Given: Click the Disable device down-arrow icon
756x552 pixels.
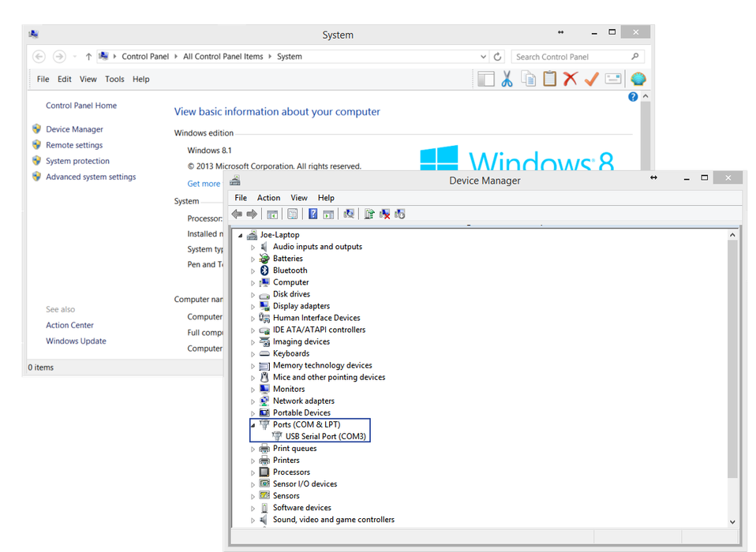Looking at the screenshot, I should (x=400, y=214).
